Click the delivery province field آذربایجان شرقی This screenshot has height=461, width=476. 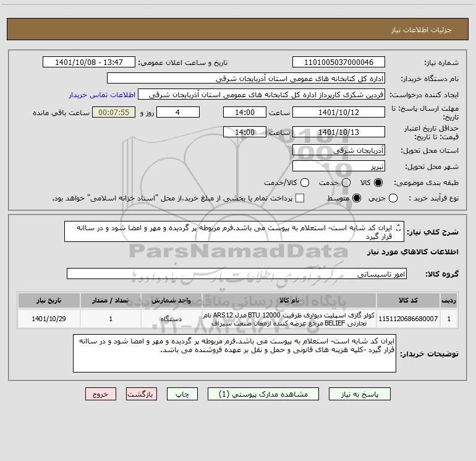339,150
